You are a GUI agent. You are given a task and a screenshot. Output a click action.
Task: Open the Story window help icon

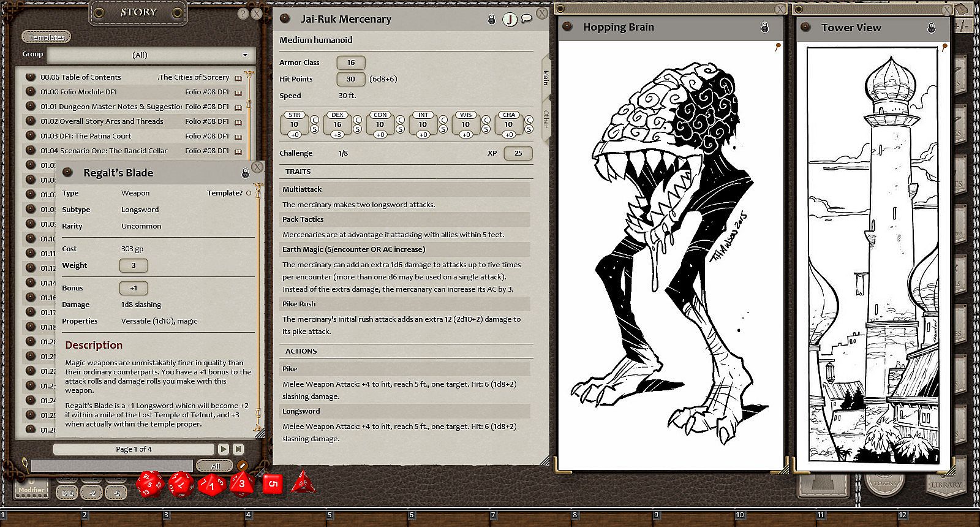point(243,13)
